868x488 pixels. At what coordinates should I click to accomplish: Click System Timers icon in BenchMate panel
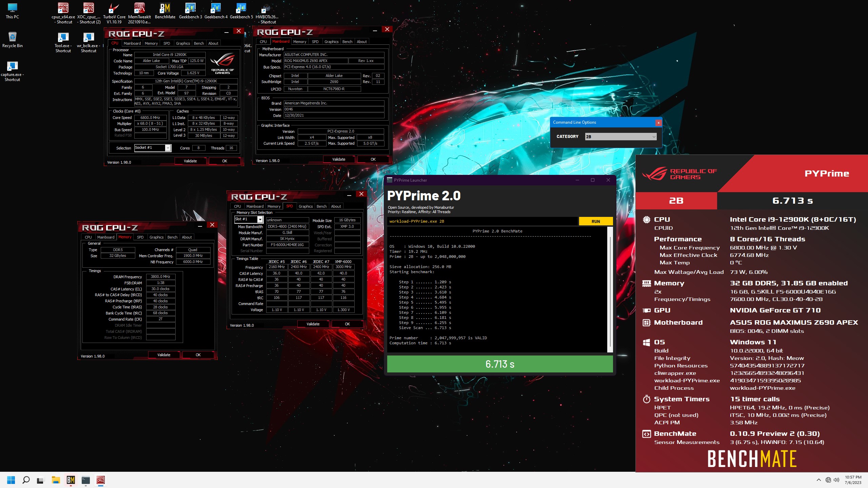coord(647,399)
